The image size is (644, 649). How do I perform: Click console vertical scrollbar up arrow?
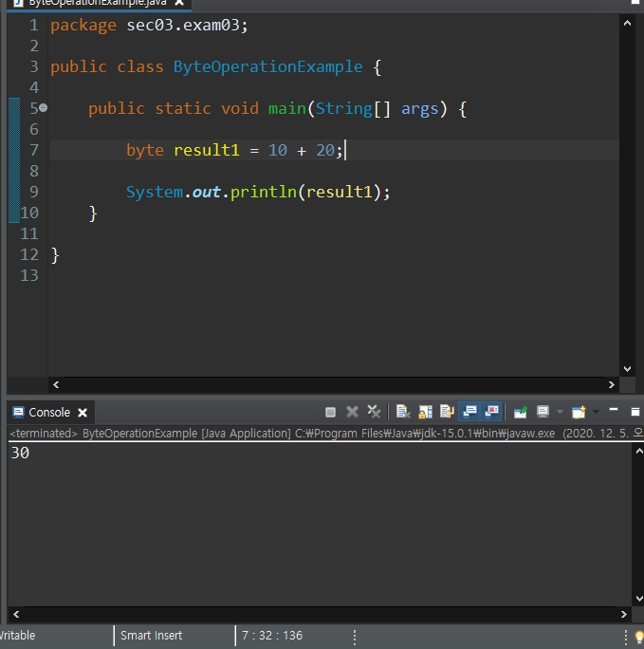tap(639, 451)
